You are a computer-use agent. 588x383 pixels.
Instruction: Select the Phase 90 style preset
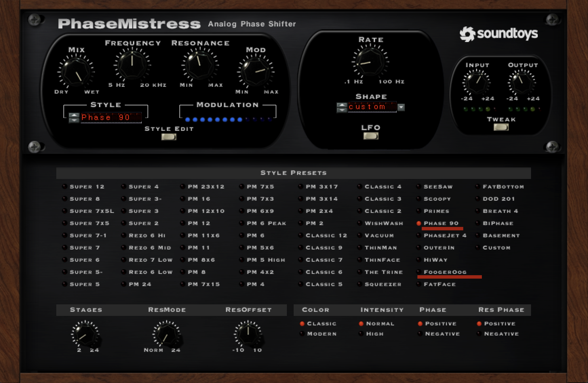click(x=437, y=223)
